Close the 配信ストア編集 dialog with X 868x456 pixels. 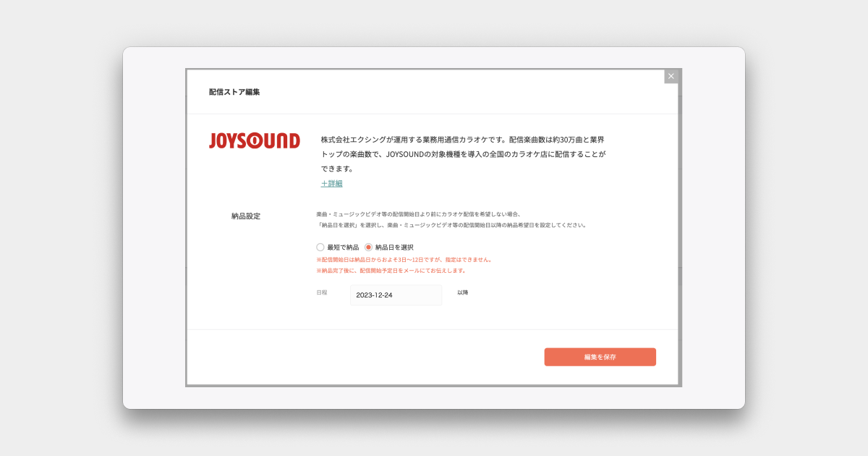click(671, 76)
